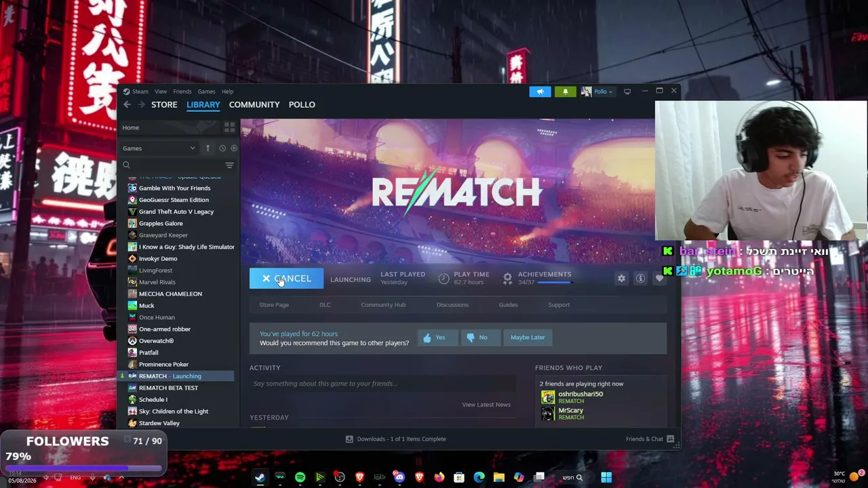The width and height of the screenshot is (868, 488).
Task: Select REMATCH BETA TEST in library
Action: pos(168,388)
